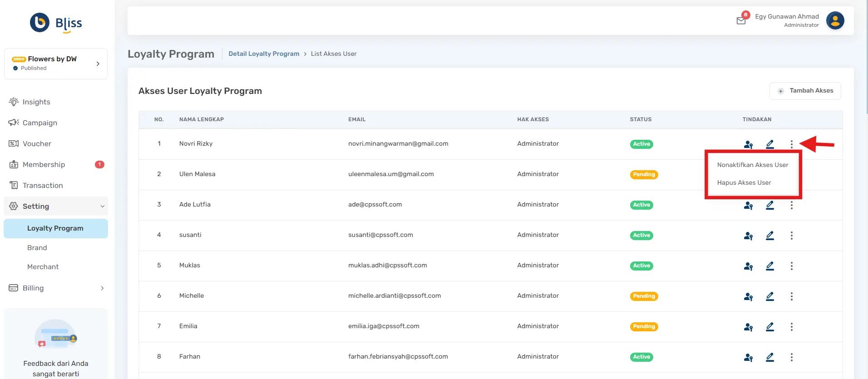Click the Egy Gunawan Ahmad profile avatar
Image resolution: width=868 pixels, height=379 pixels.
pos(835,21)
